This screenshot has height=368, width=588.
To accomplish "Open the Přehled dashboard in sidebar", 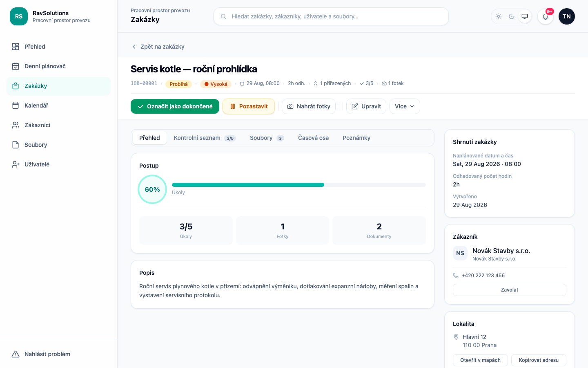I will (59, 47).
